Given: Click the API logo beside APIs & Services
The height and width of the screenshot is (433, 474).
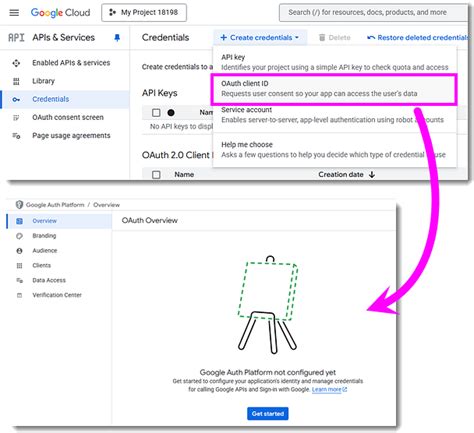Looking at the screenshot, I should pos(16,38).
